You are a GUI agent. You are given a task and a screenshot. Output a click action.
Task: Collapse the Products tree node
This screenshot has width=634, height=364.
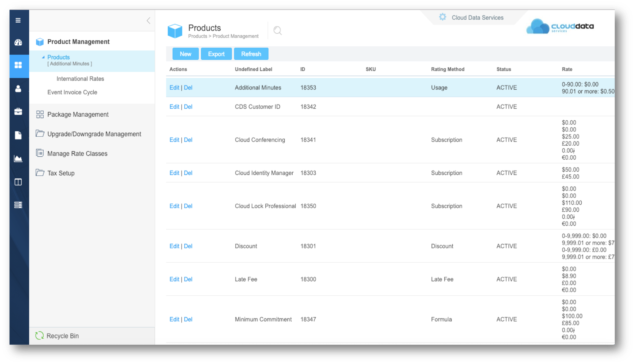point(43,57)
